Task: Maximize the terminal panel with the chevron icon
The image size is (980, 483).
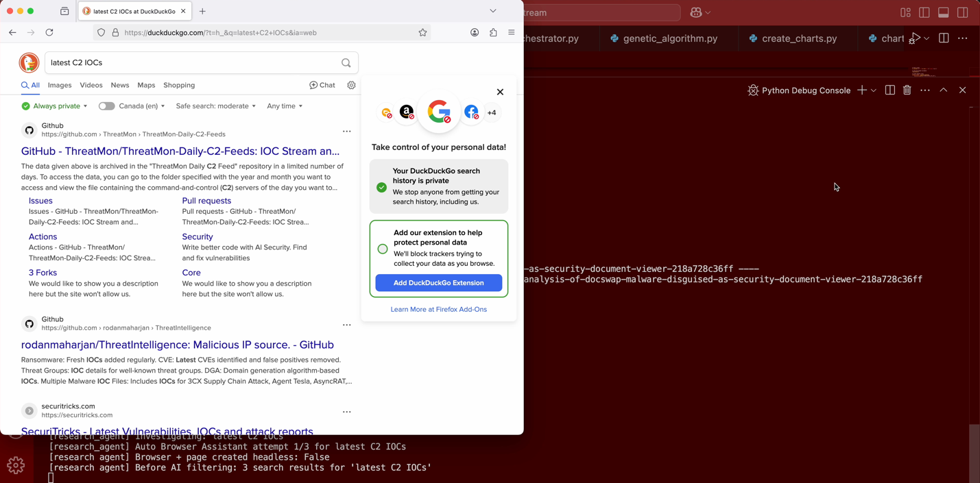Action: tap(943, 90)
